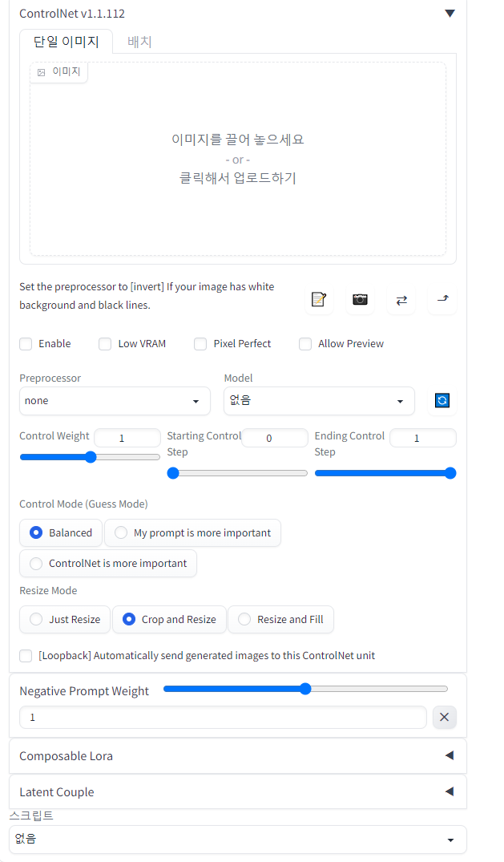Click 클릭해서 업로드하기 to upload an image
Screen dimensions: 504x862
pos(237,177)
